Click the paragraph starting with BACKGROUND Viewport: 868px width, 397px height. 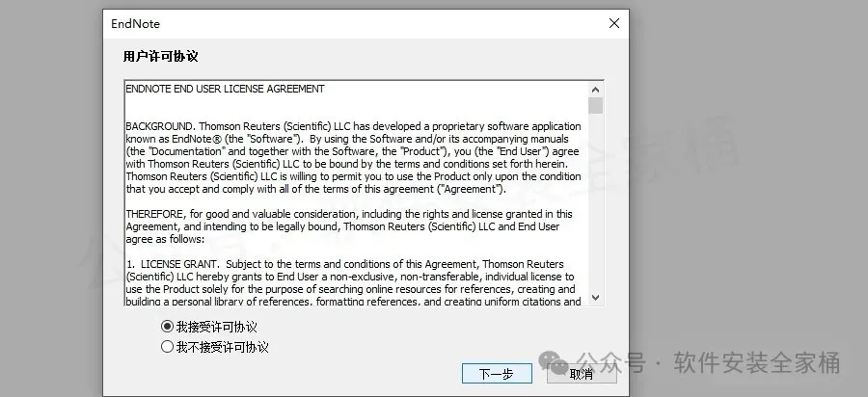pyautogui.click(x=353, y=158)
